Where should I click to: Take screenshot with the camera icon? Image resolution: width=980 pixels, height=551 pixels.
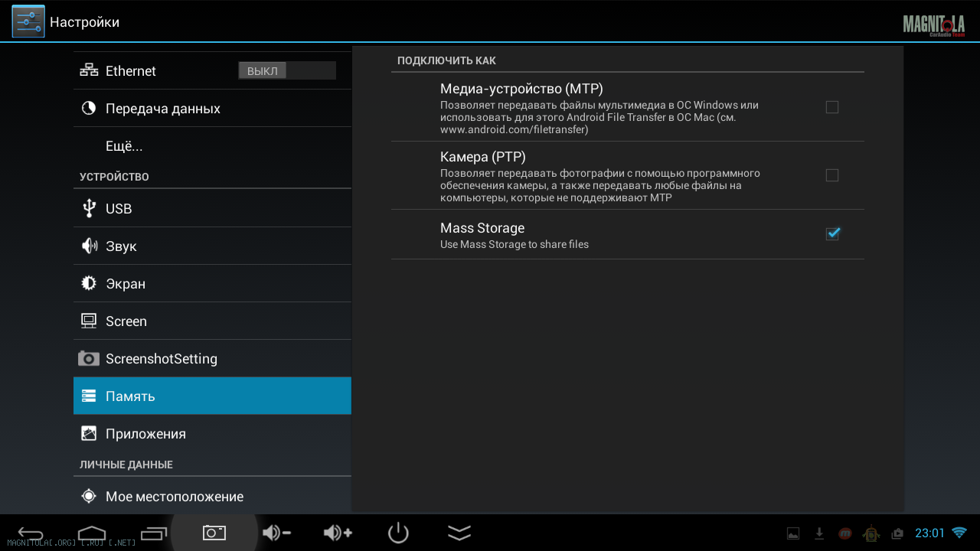pyautogui.click(x=214, y=533)
